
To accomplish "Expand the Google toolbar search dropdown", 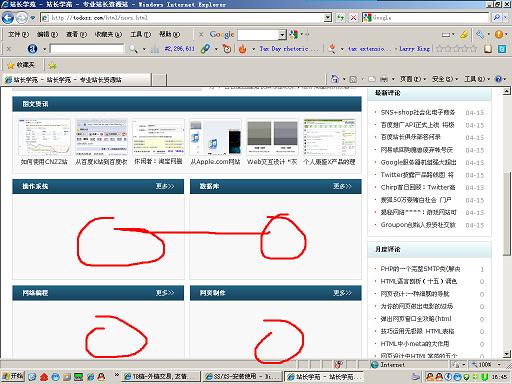I will [x=282, y=34].
